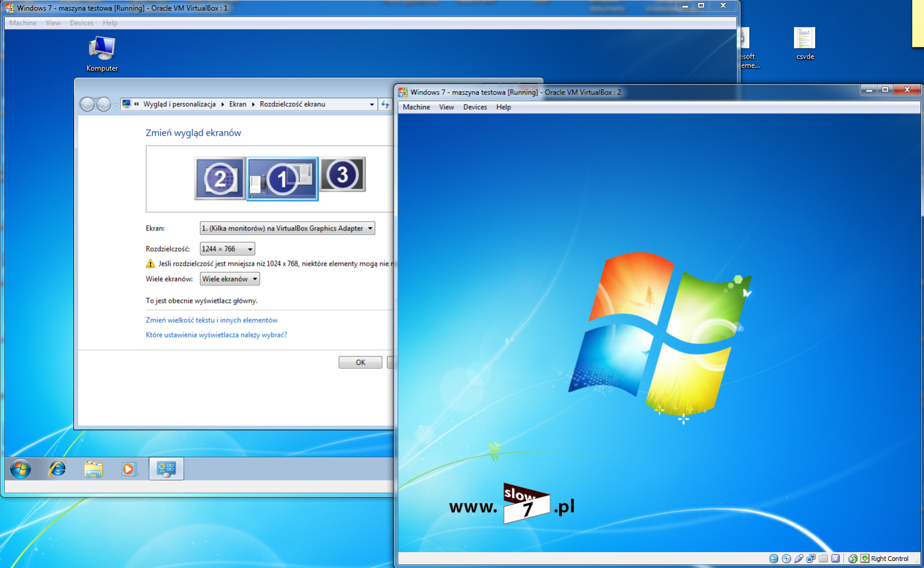The image size is (924, 568).
Task: Select monitor 2 thumbnail
Action: 220,178
